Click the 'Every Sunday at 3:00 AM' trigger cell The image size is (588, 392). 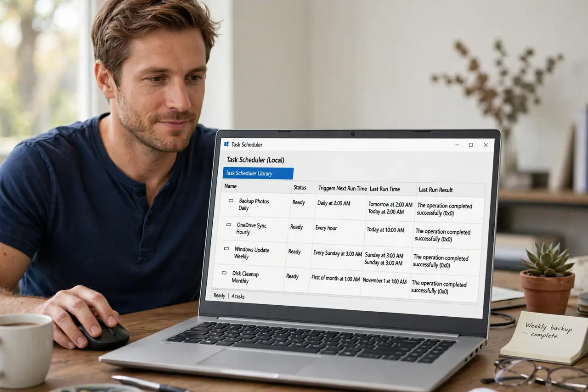tap(337, 253)
